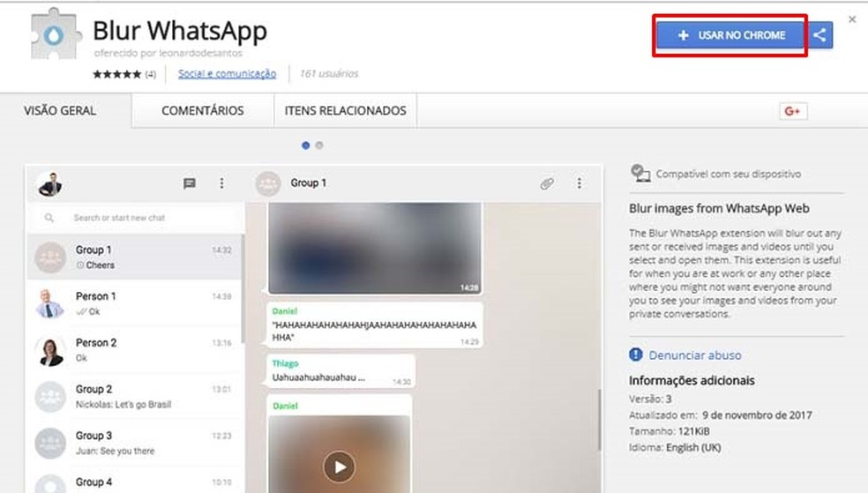The width and height of the screenshot is (868, 493).
Task: Click the blurred image sent at 14:28
Action: 375,248
